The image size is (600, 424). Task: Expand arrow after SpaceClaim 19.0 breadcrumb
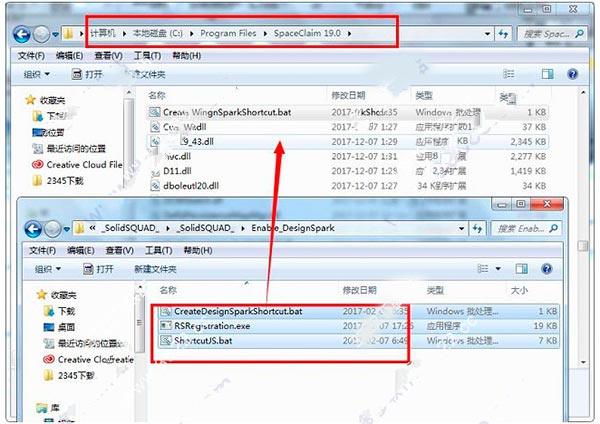click(349, 34)
